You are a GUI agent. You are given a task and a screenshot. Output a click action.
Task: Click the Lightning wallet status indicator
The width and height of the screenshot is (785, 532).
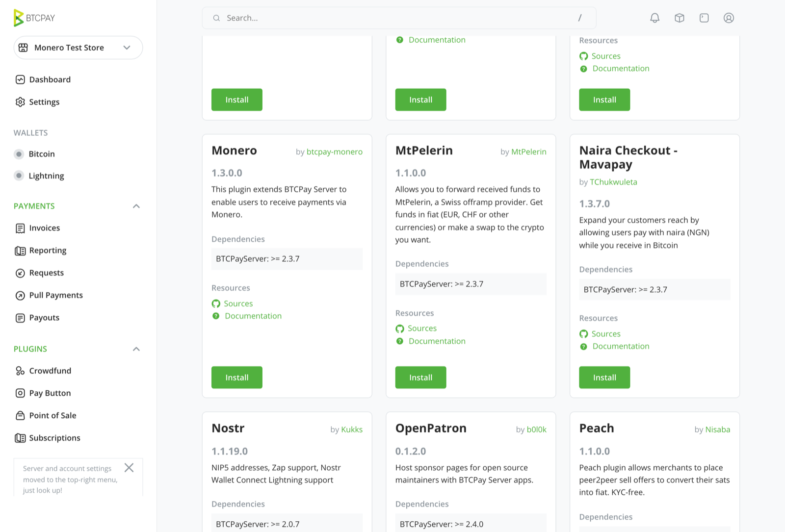point(19,176)
